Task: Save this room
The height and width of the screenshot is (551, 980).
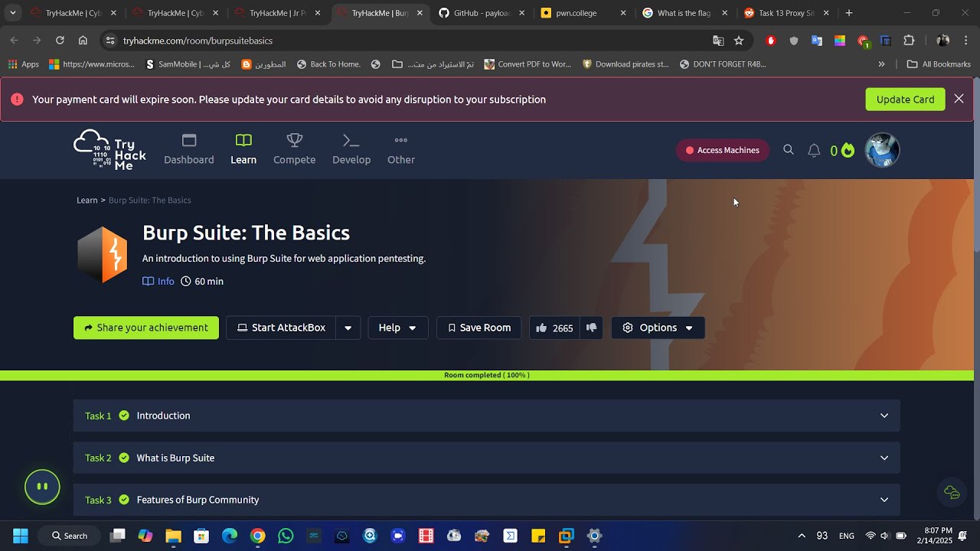Action: [x=479, y=328]
